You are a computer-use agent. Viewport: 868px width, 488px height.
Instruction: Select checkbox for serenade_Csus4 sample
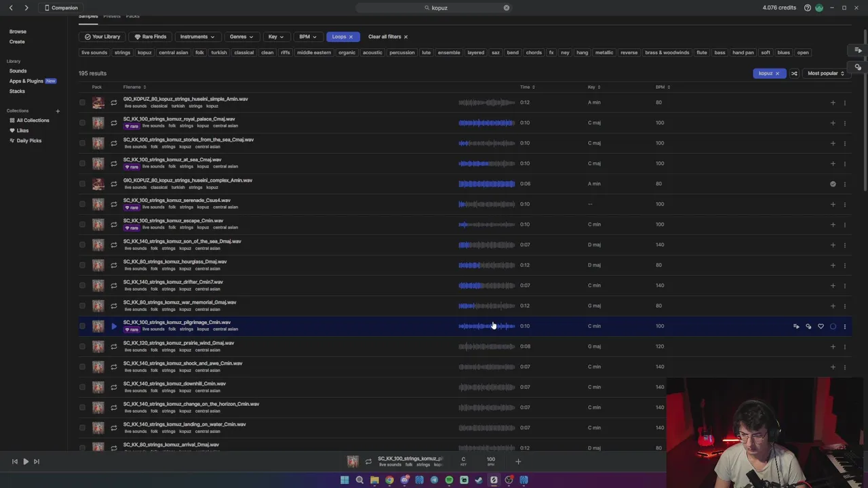coord(82,204)
